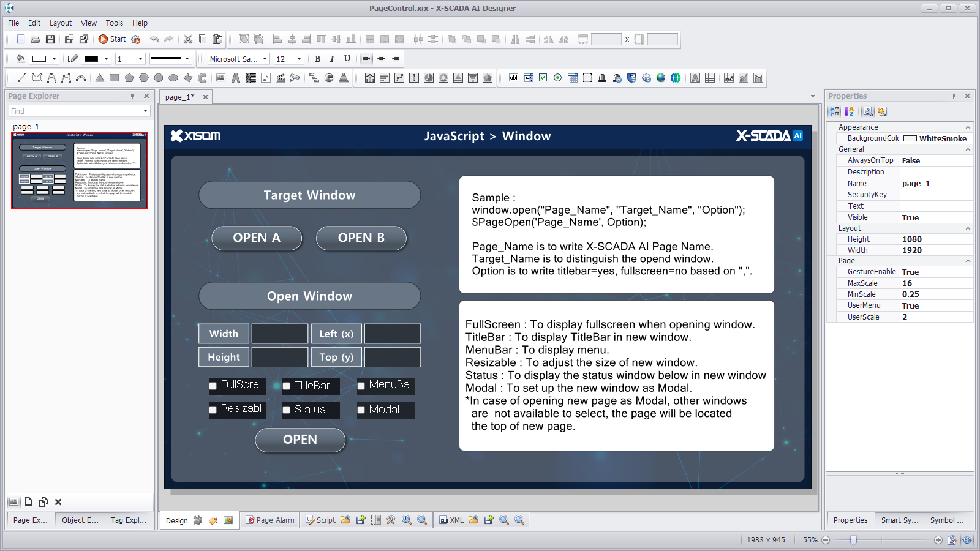The height and width of the screenshot is (551, 980).
Task: Select the page_1 thumbnail in Page Explorer
Action: (x=80, y=171)
